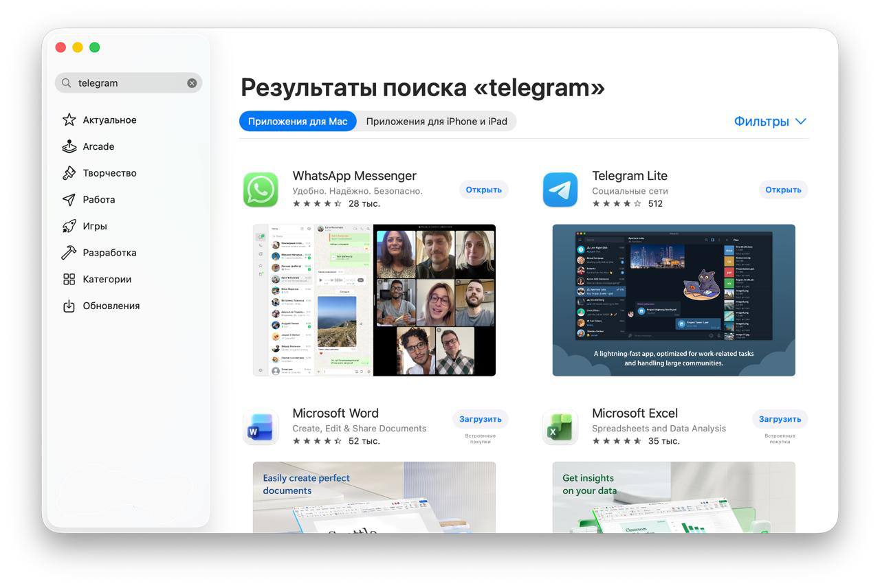Click inside the search input field

coord(124,82)
